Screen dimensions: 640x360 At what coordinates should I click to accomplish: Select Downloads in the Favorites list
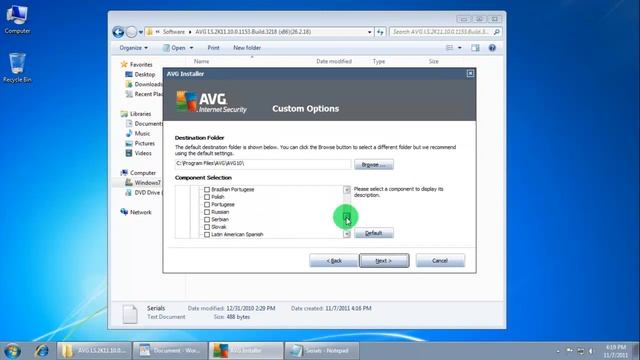tap(144, 84)
